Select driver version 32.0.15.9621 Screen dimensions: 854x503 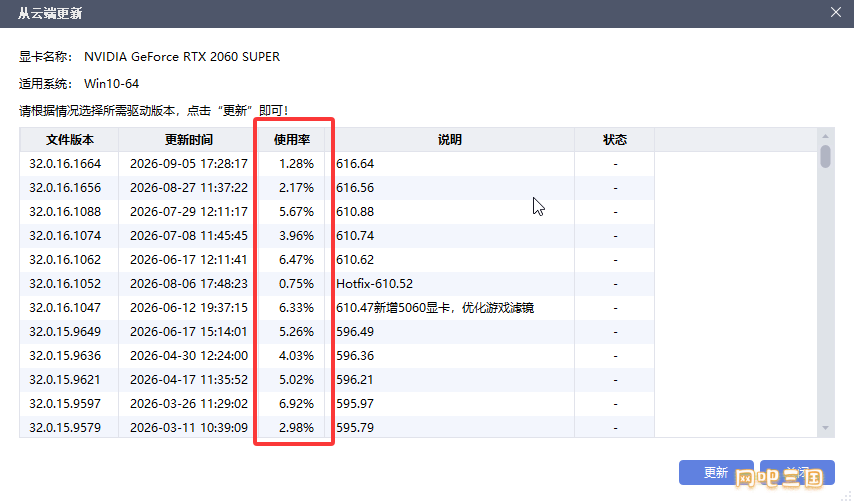tap(65, 379)
